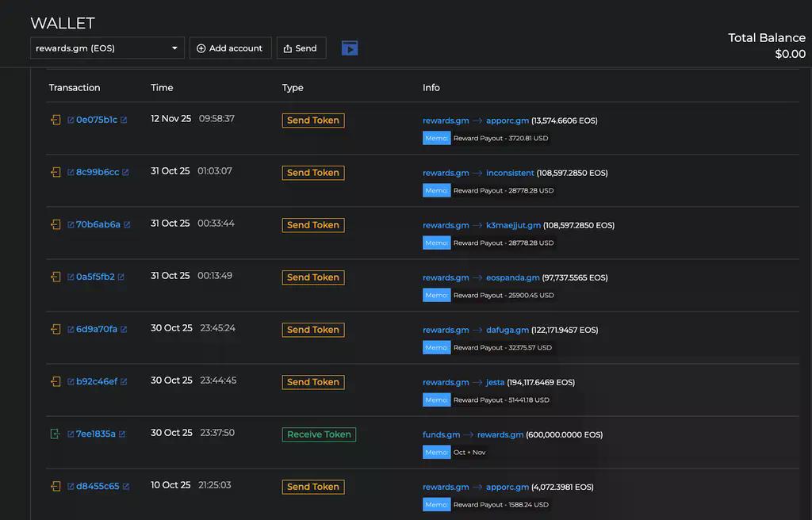Click the blue video tutorial play icon
This screenshot has width=812, height=520.
tap(350, 48)
